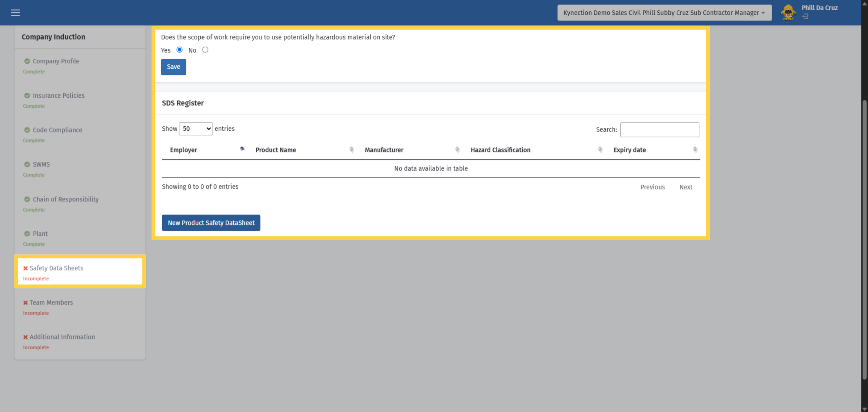Click the green check icon beside Code Compliance
This screenshot has height=412, width=868.
(27, 130)
